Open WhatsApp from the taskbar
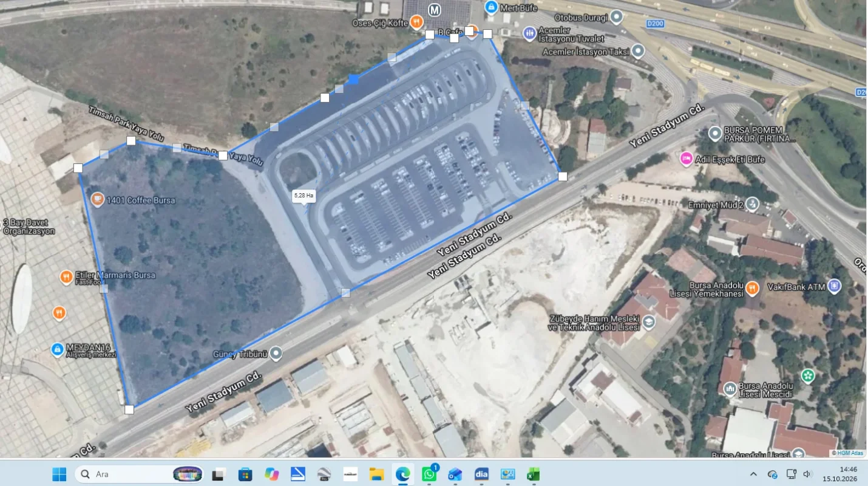The width and height of the screenshot is (868, 486). point(430,474)
